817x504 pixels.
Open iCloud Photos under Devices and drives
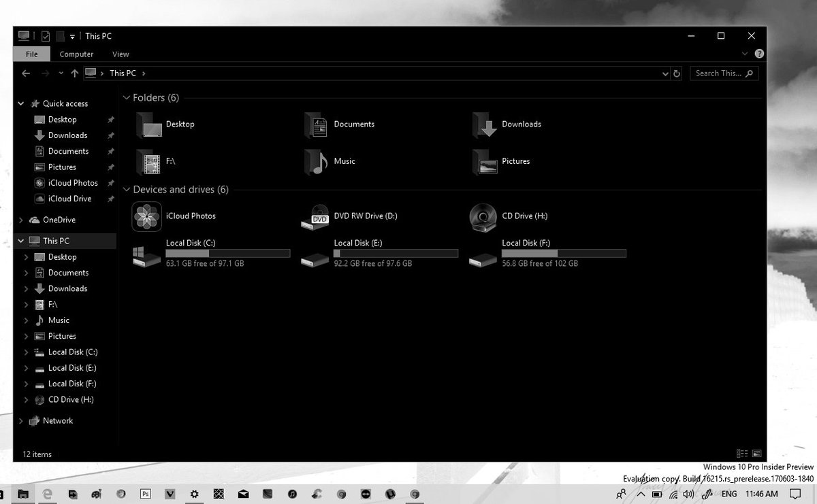(174, 216)
